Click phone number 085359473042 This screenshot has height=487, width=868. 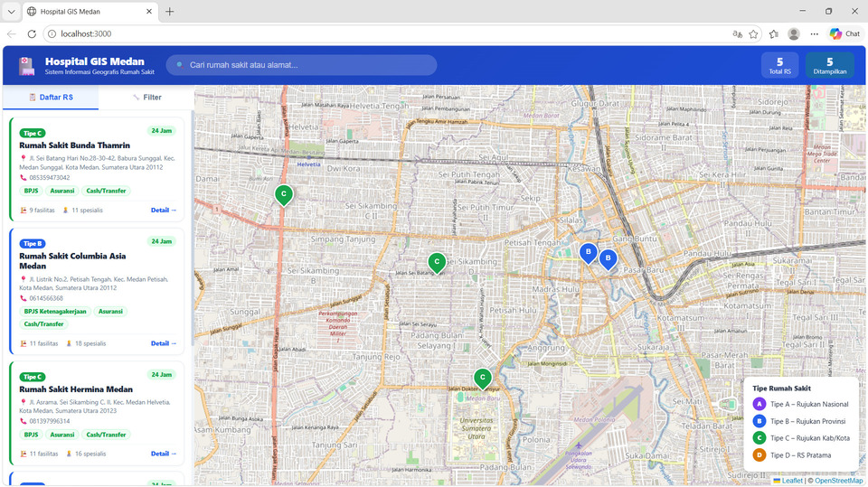tap(49, 178)
